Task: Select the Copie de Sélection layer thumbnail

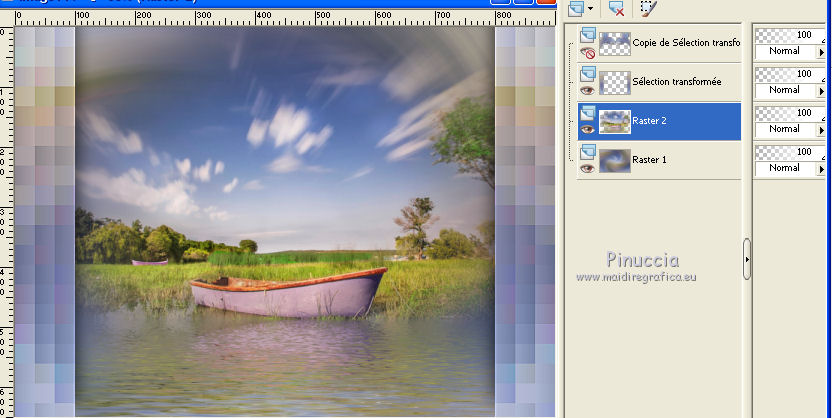Action: [x=615, y=43]
